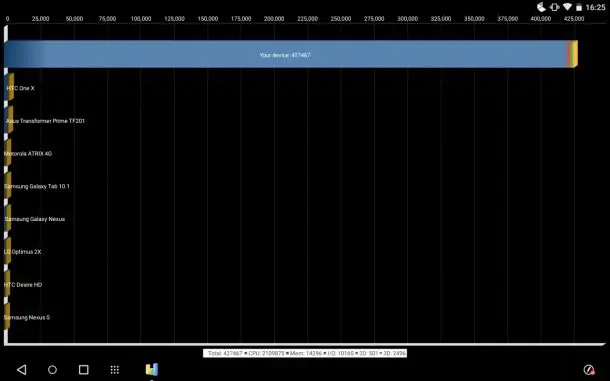This screenshot has height=381, width=610.
Task: Tap the Total score summary legend
Action: point(305,353)
